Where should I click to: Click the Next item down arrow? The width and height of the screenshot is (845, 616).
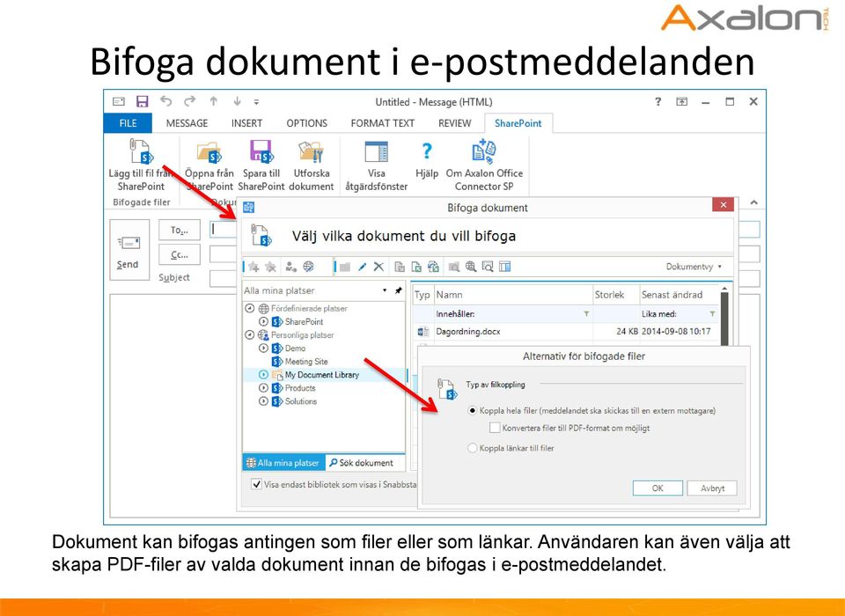[x=237, y=101]
